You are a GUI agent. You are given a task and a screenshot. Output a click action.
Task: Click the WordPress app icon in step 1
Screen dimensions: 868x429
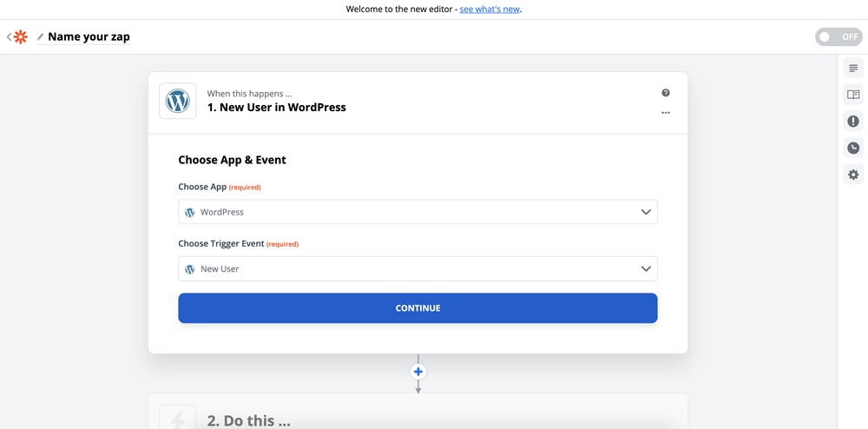tap(178, 101)
